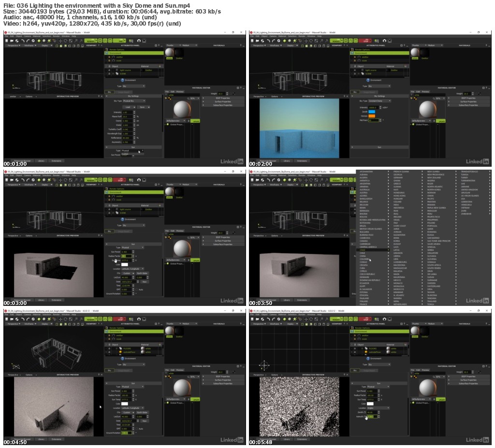Select ZIMBABWE in the 00:03:50 frame country list
Screen dimensions: 495x448
pyautogui.click(x=466, y=214)
